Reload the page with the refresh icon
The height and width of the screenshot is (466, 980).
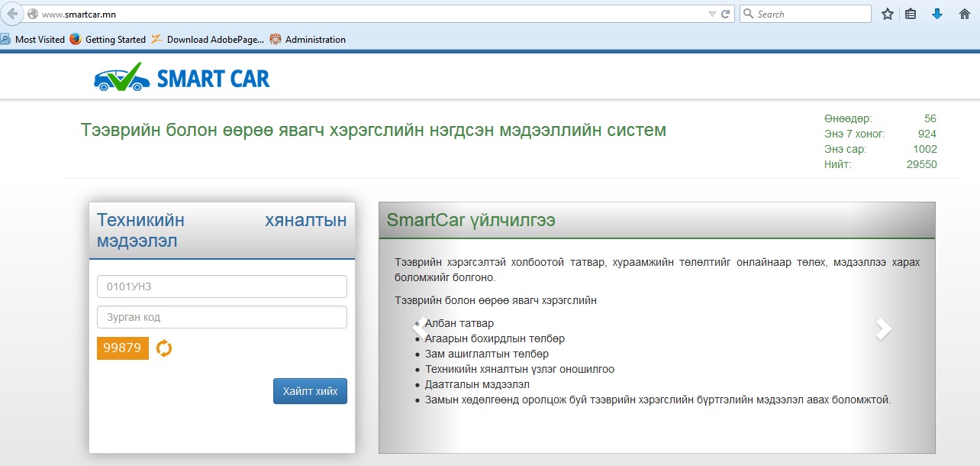point(725,14)
